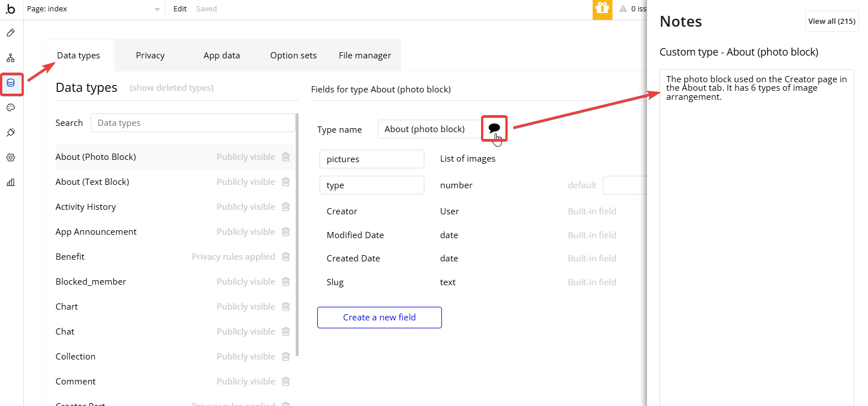Open the Option sets tab
This screenshot has width=868, height=406.
(293, 56)
